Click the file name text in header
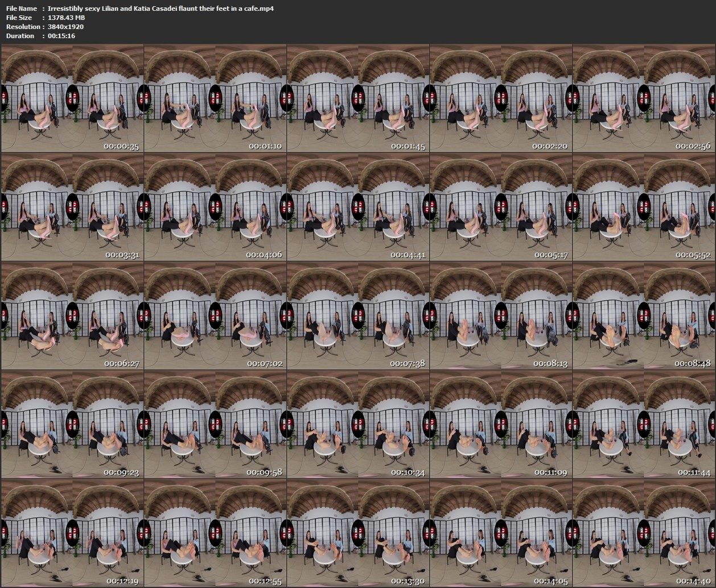 (x=161, y=9)
